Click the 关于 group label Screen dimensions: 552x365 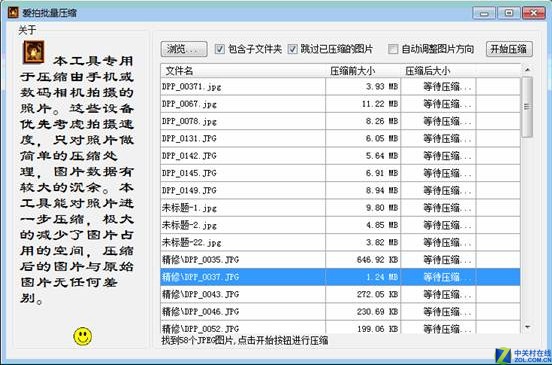[x=27, y=30]
